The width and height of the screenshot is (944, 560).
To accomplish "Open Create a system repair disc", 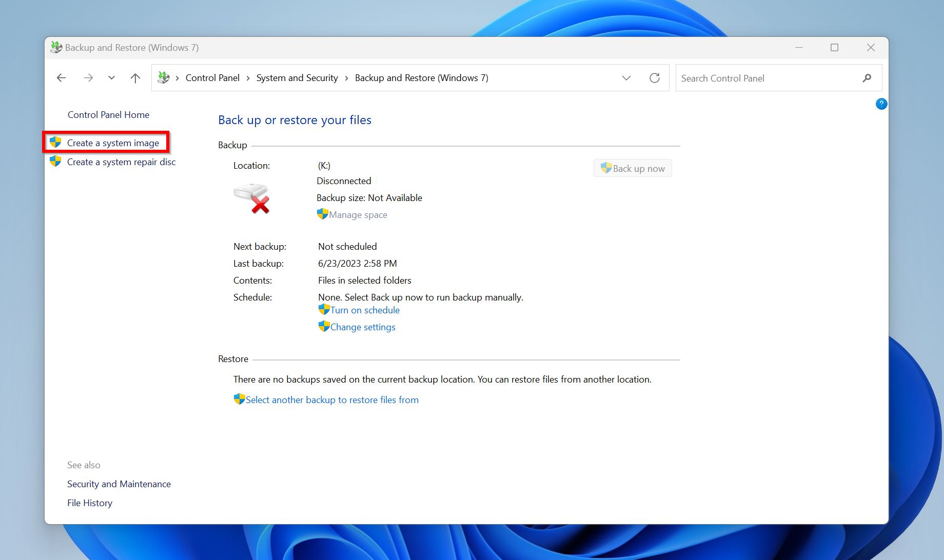I will point(121,162).
